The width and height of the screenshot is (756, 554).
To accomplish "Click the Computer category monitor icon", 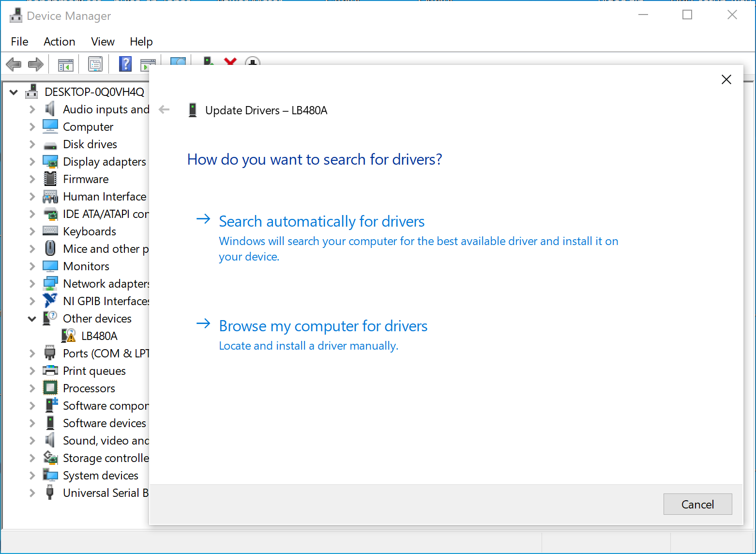I will point(50,126).
